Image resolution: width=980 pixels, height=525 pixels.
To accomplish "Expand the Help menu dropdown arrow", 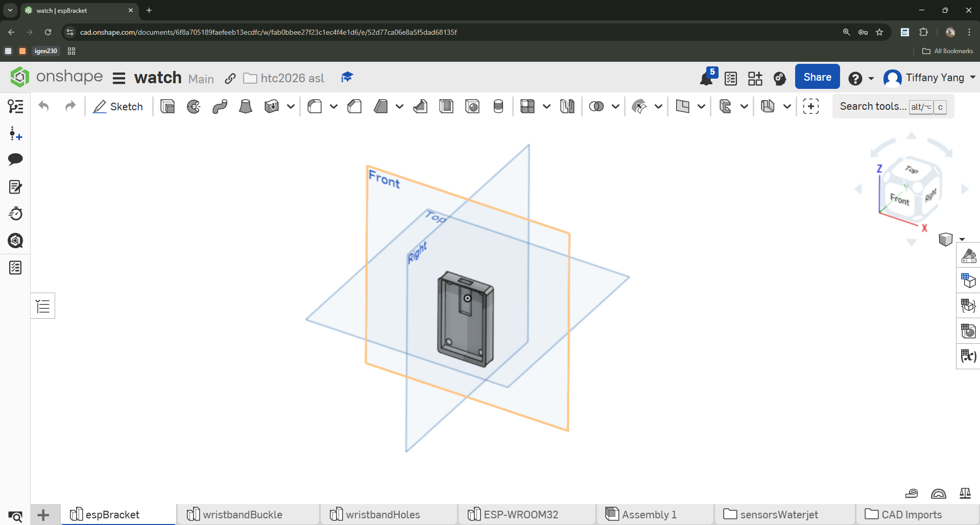I will pos(871,78).
